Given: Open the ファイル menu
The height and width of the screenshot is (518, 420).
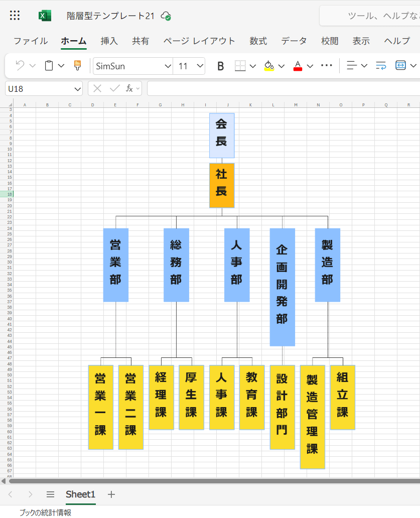Looking at the screenshot, I should point(31,41).
